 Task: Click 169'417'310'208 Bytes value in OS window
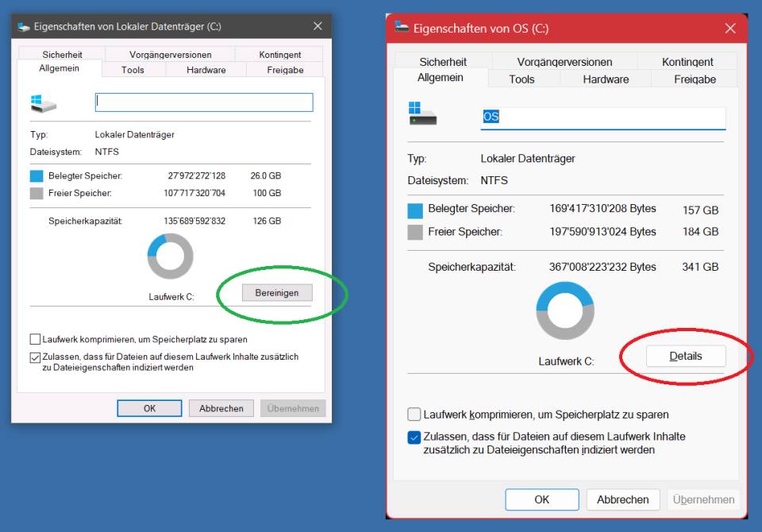coord(602,209)
